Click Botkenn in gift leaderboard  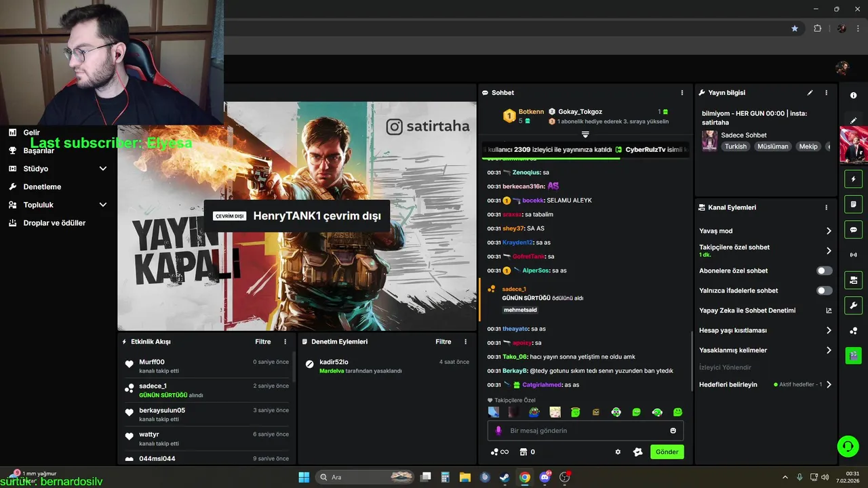531,112
